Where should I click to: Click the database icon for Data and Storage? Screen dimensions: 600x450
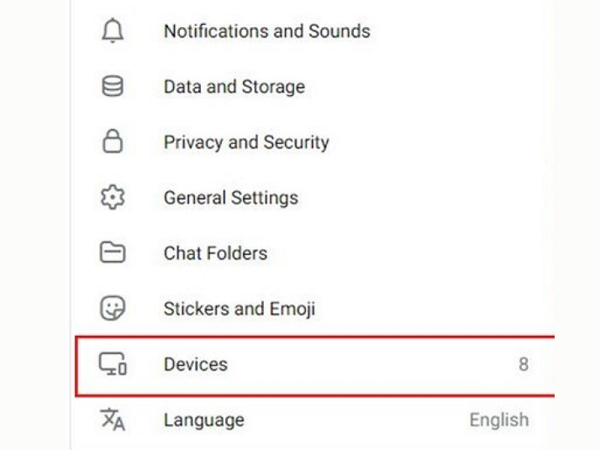tap(112, 87)
